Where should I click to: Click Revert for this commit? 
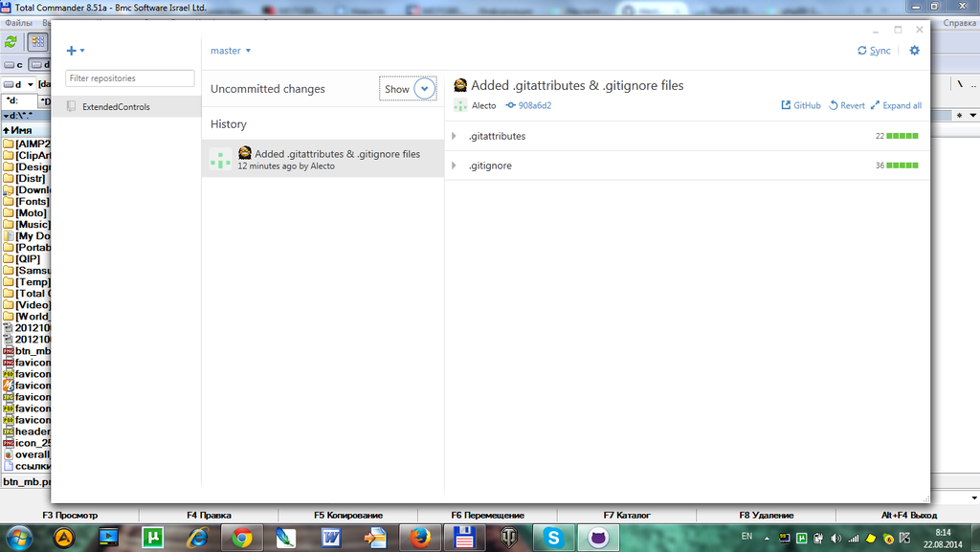847,105
